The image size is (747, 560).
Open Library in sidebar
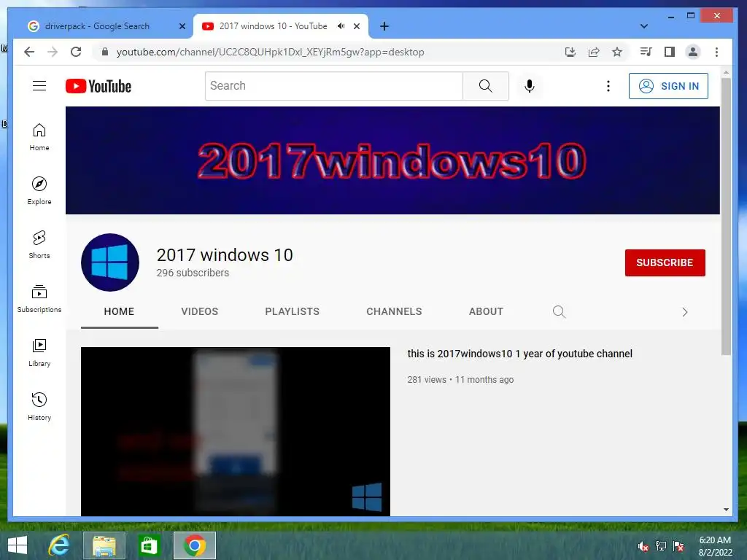pos(39,352)
